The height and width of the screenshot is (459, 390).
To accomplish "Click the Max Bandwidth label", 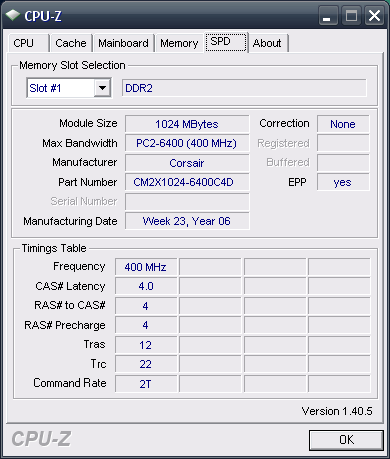I will tap(80, 143).
